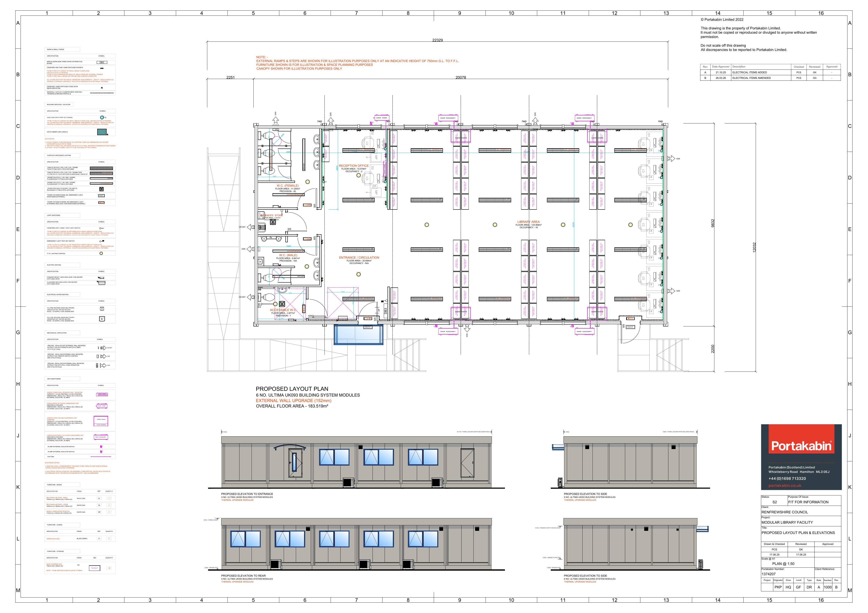The image size is (868, 613).
Task: Click the Portakabin red logo
Action: pyautogui.click(x=801, y=446)
